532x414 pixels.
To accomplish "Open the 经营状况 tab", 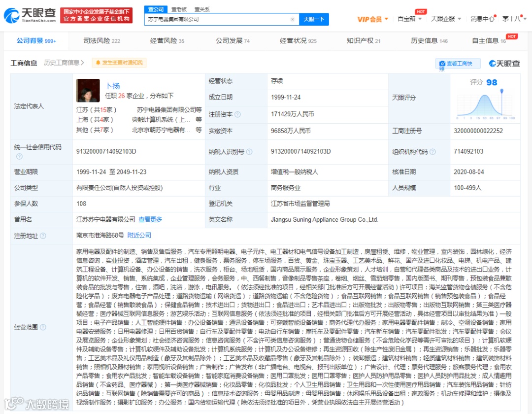I will (x=298, y=41).
